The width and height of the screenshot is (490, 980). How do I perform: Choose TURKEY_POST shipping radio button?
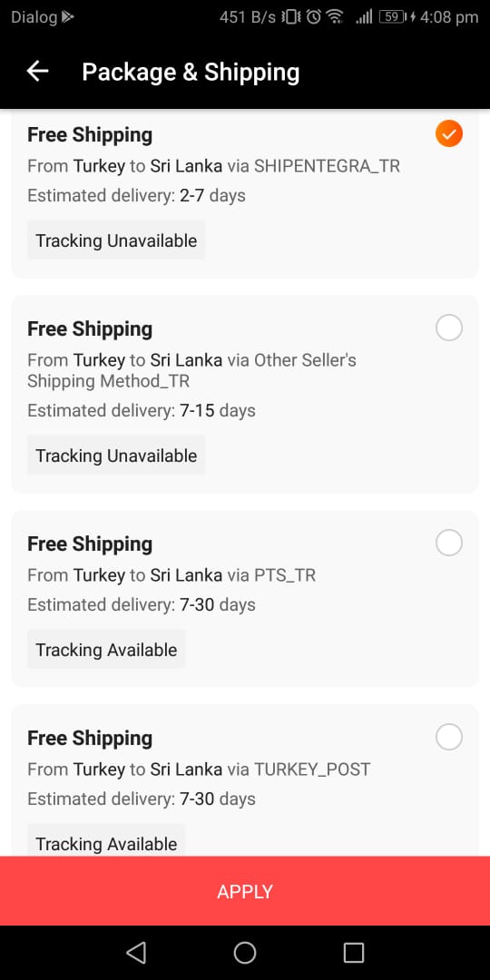pos(449,736)
